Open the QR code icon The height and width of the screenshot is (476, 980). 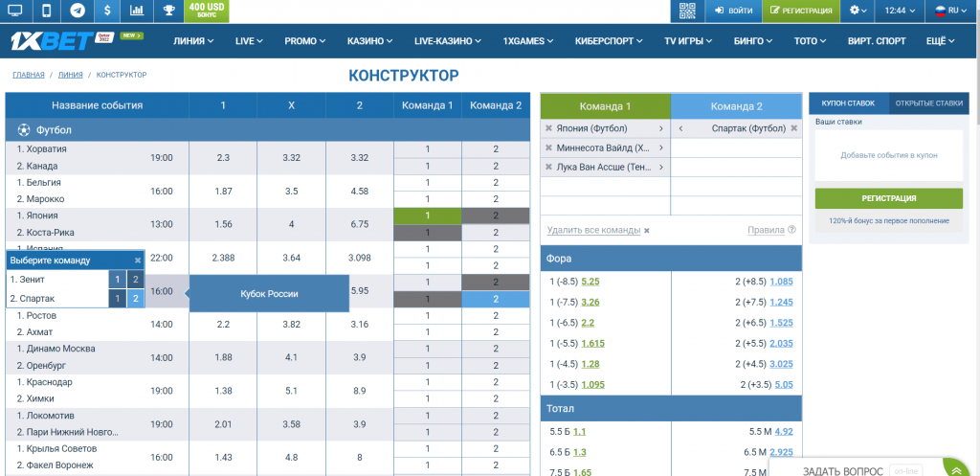click(x=686, y=11)
